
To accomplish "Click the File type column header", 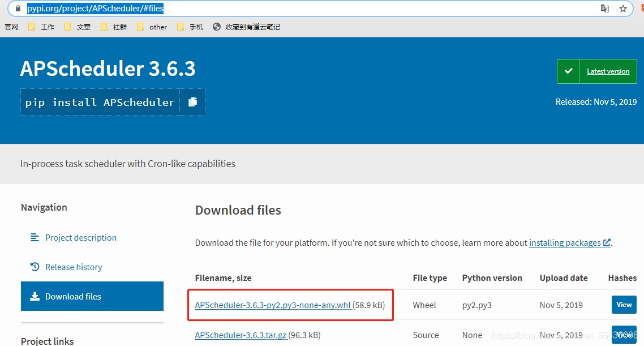I will click(430, 278).
